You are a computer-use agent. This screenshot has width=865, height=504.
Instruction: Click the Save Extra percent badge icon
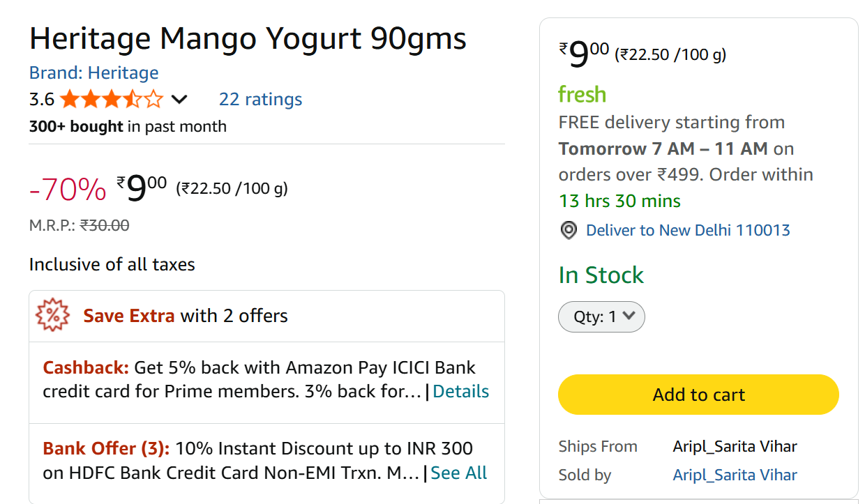tap(52, 316)
